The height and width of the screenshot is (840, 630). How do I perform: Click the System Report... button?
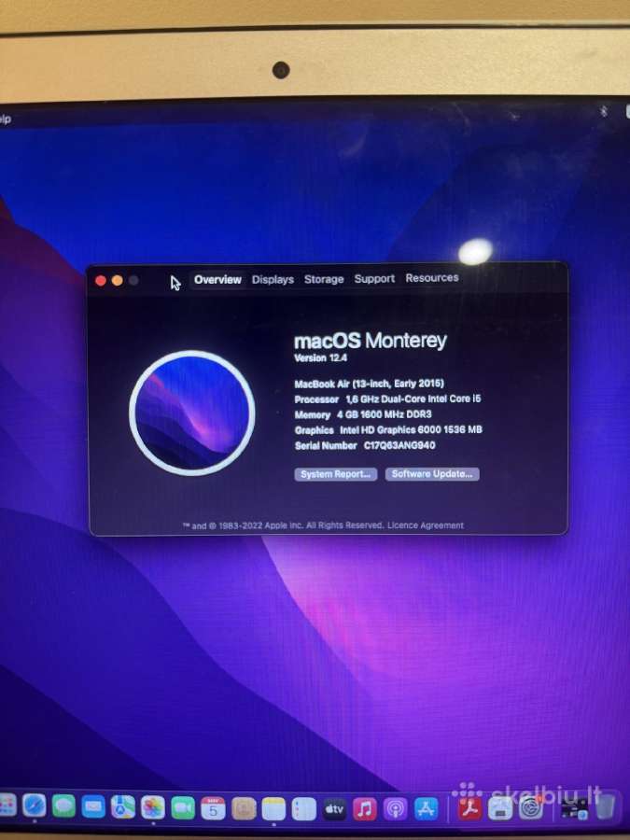[x=335, y=474]
